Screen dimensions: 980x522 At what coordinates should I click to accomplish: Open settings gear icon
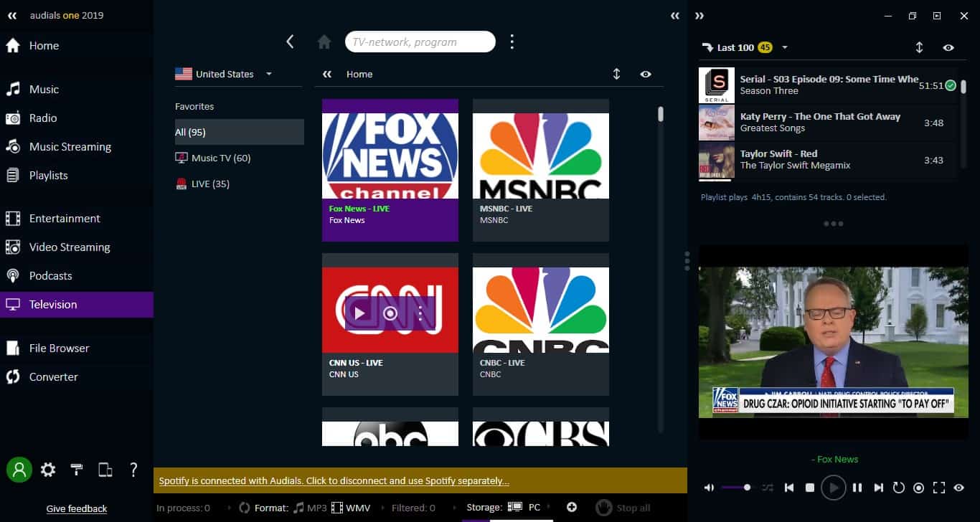click(x=48, y=470)
